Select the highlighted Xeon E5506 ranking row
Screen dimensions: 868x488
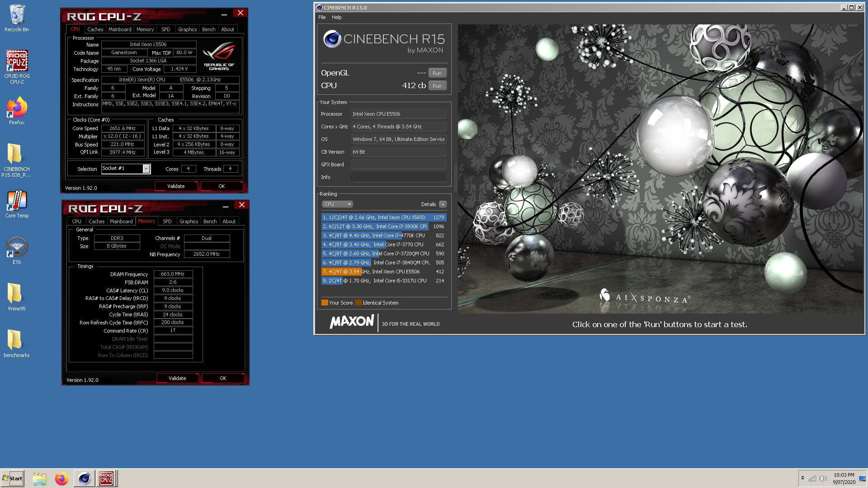[384, 272]
